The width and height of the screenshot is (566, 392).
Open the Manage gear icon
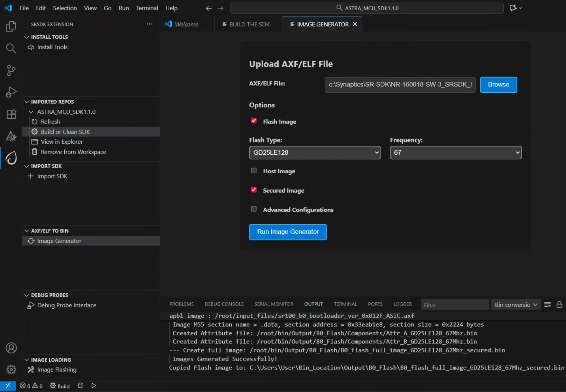[11, 369]
